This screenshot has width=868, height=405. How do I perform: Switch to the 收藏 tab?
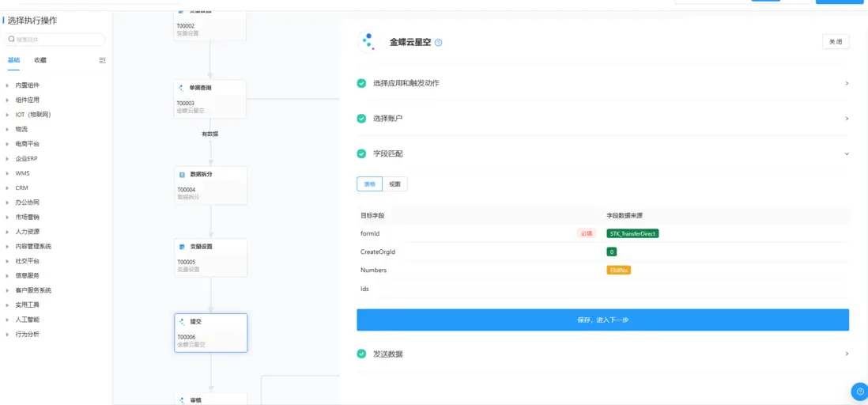(x=40, y=60)
